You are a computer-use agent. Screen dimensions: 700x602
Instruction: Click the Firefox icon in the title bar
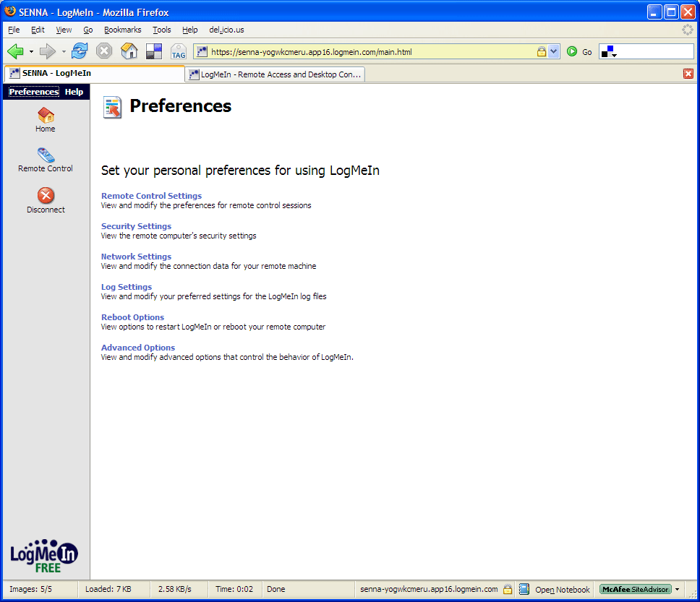[10, 11]
